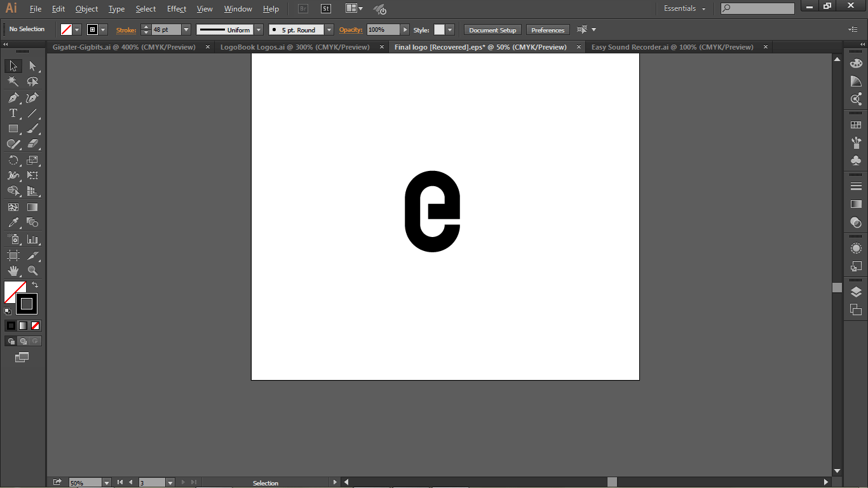
Task: Swap fill and stroke colors
Action: tap(35, 285)
